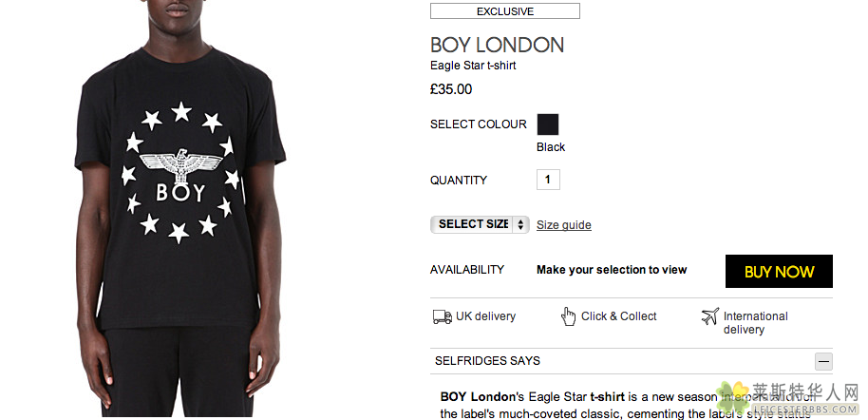Screen dimensions: 868x420
Task: Open the Size guide link
Action: tap(563, 225)
